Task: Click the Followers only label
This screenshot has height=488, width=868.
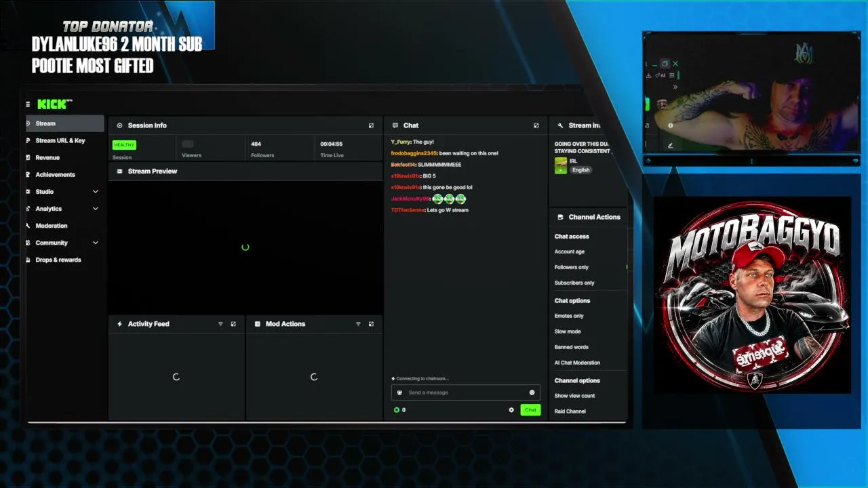Action: [x=572, y=267]
